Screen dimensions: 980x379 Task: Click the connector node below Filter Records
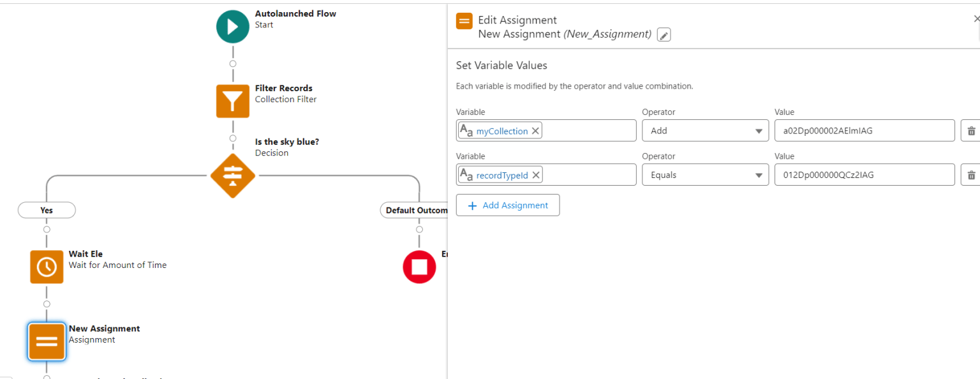pos(232,138)
